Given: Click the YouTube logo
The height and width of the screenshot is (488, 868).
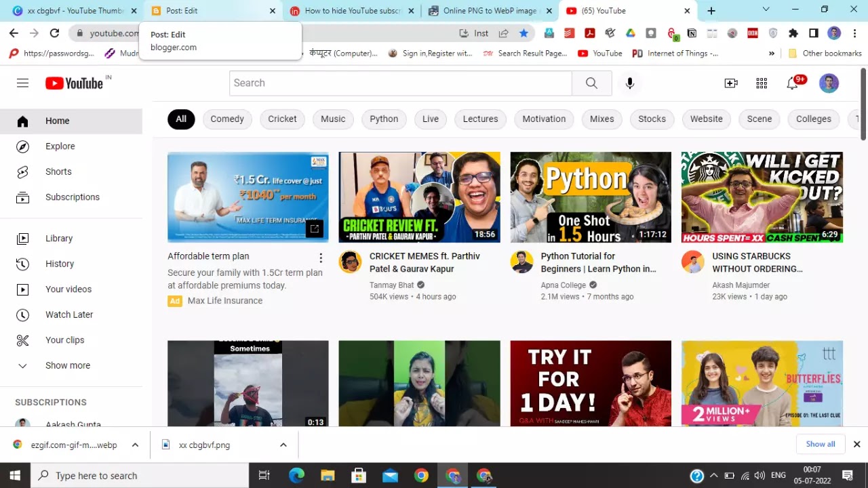Looking at the screenshot, I should click(75, 83).
